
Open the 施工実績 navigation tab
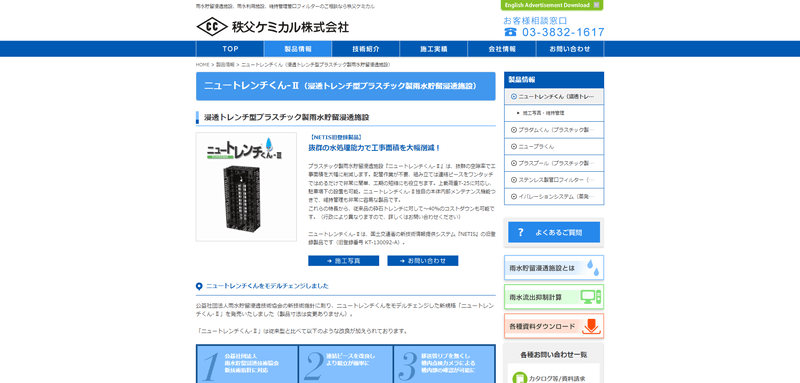tap(434, 49)
